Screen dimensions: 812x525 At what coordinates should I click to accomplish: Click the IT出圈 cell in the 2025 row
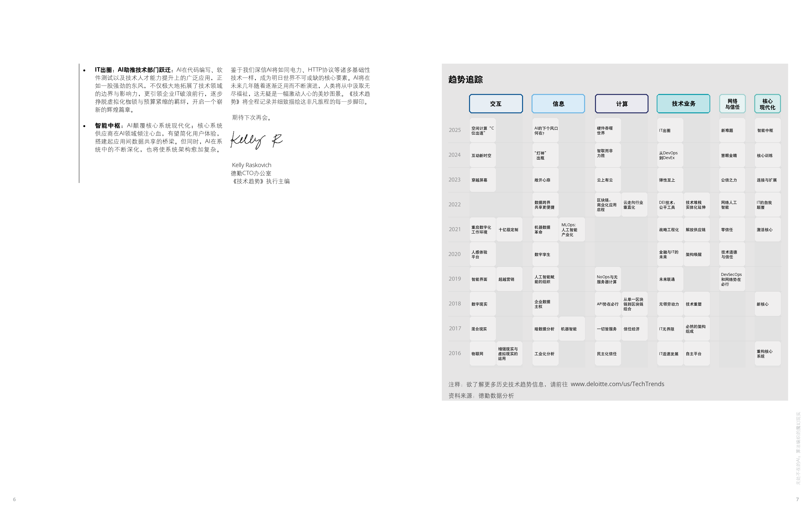(670, 130)
